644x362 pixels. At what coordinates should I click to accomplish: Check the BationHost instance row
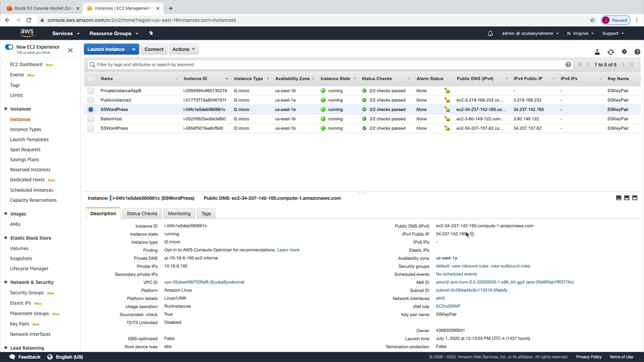point(91,119)
